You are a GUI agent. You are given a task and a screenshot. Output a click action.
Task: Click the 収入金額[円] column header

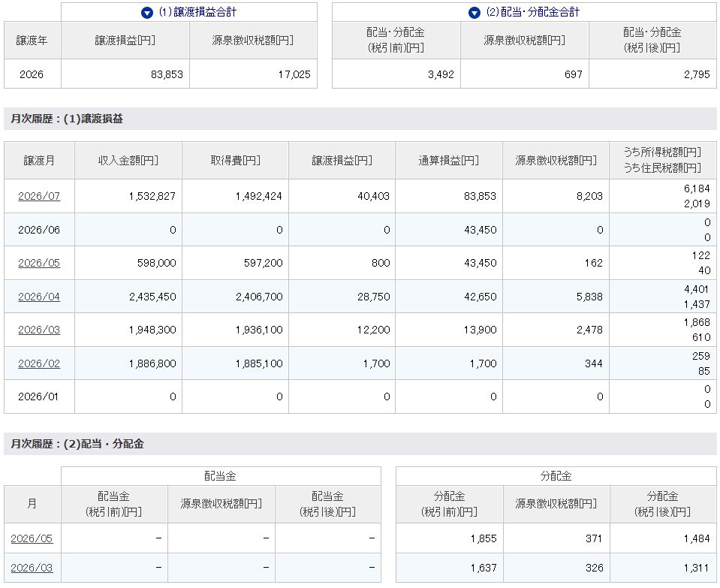(128, 160)
